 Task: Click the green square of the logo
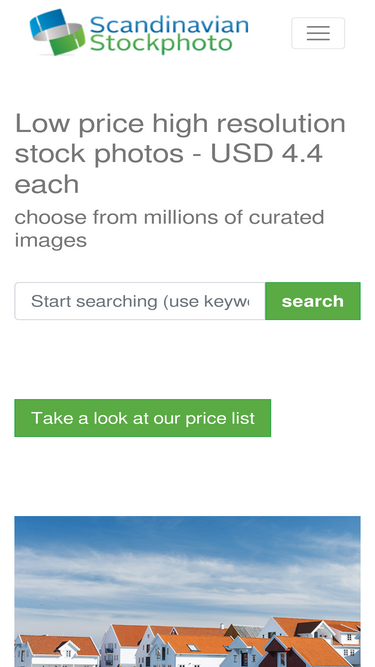tap(68, 41)
